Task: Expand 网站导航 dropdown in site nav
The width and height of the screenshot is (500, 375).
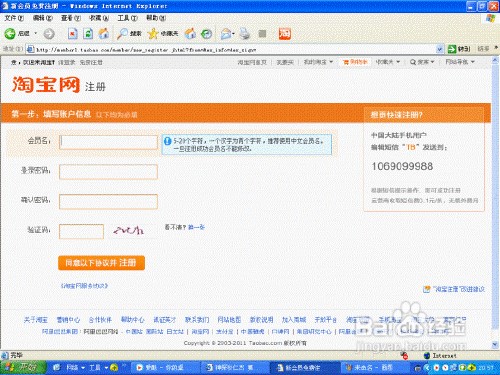Action: coord(473,62)
